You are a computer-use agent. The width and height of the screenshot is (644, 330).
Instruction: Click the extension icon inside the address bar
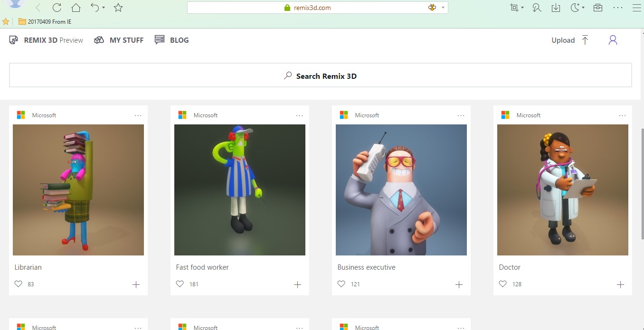pos(432,7)
